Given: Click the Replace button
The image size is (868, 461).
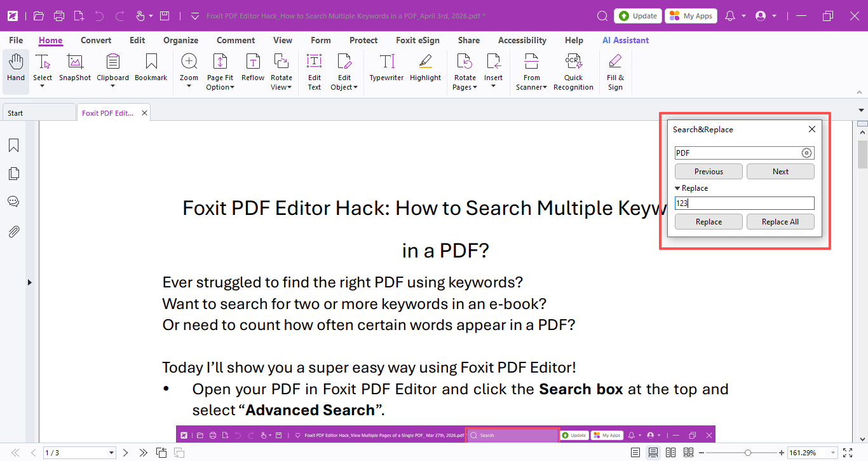Looking at the screenshot, I should point(709,221).
